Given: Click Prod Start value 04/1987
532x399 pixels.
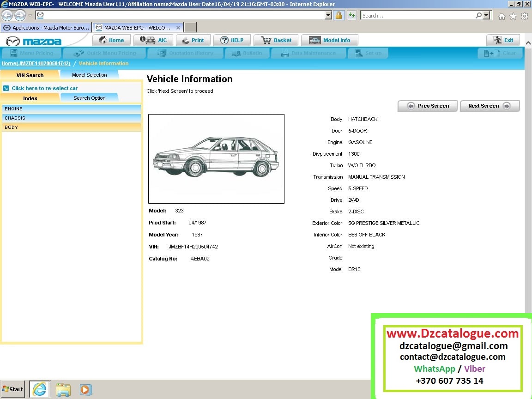Looking at the screenshot, I should click(x=198, y=223).
